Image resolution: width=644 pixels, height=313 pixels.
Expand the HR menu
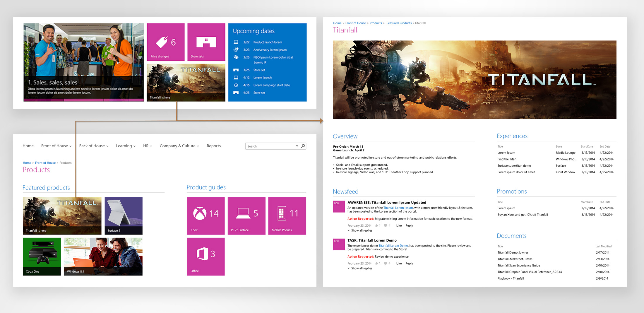pyautogui.click(x=148, y=146)
